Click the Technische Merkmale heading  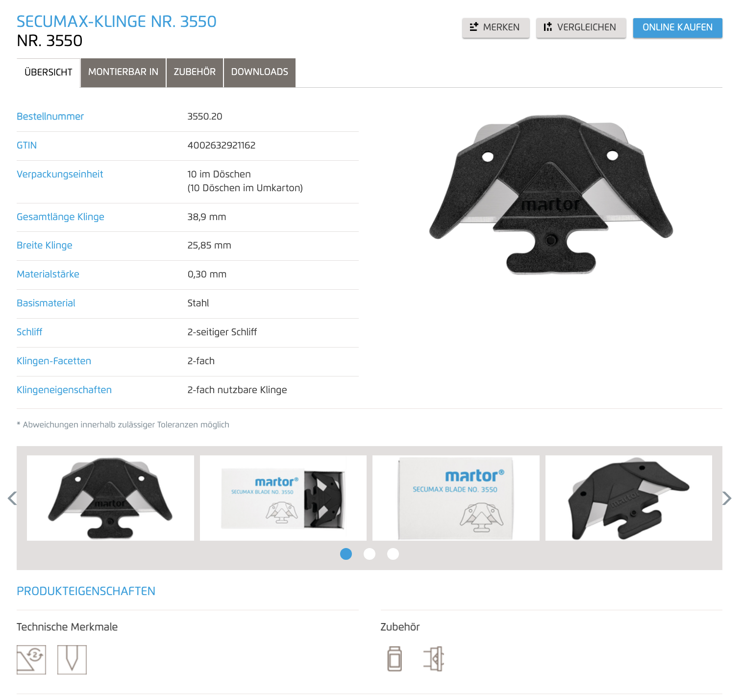pos(67,627)
